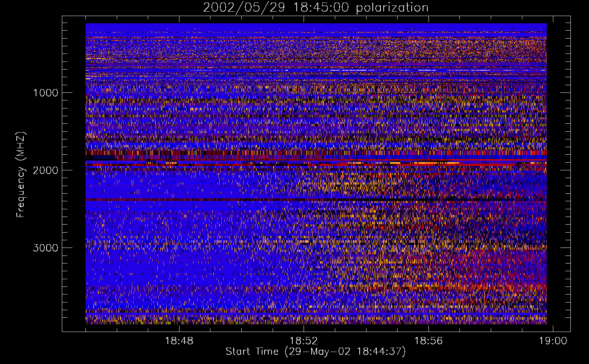589x364 pixels.
Task: Click the plot title '2002/05/29 18:45:00 polarization'
Action: point(316,7)
